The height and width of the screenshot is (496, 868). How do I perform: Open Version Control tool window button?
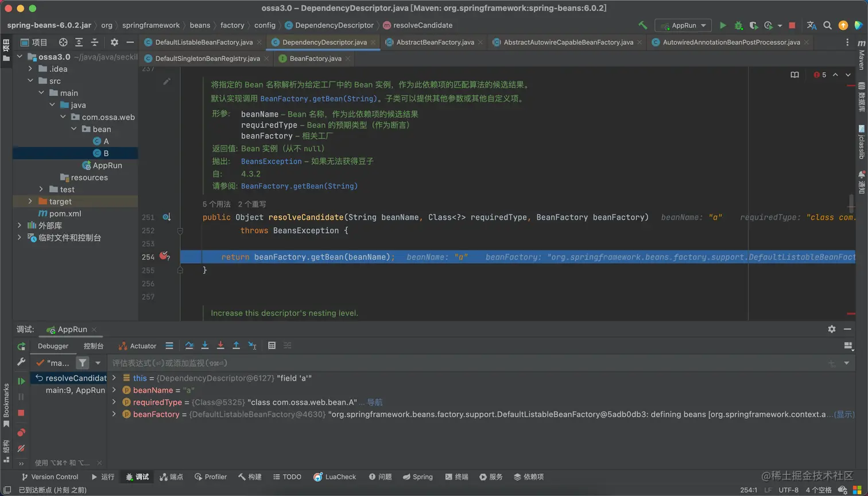[x=50, y=477]
